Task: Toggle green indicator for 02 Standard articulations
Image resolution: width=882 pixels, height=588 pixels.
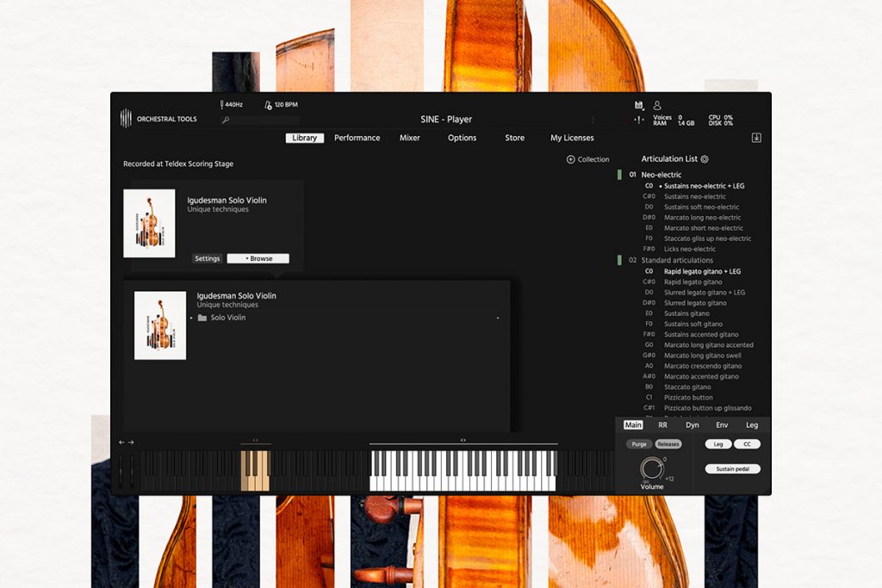Action: point(619,260)
